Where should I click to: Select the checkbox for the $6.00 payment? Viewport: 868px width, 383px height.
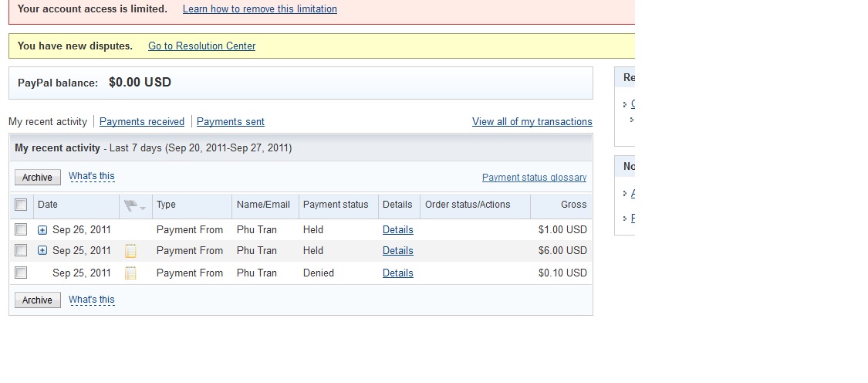click(22, 250)
